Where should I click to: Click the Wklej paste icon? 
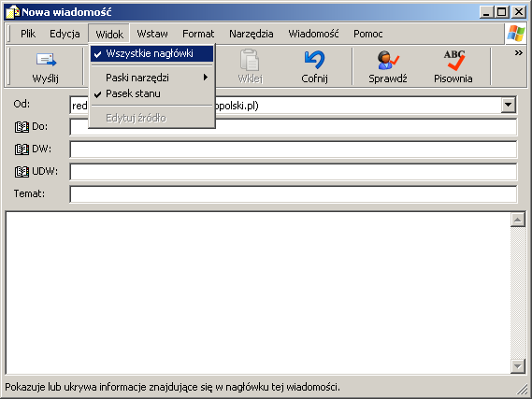click(x=250, y=61)
